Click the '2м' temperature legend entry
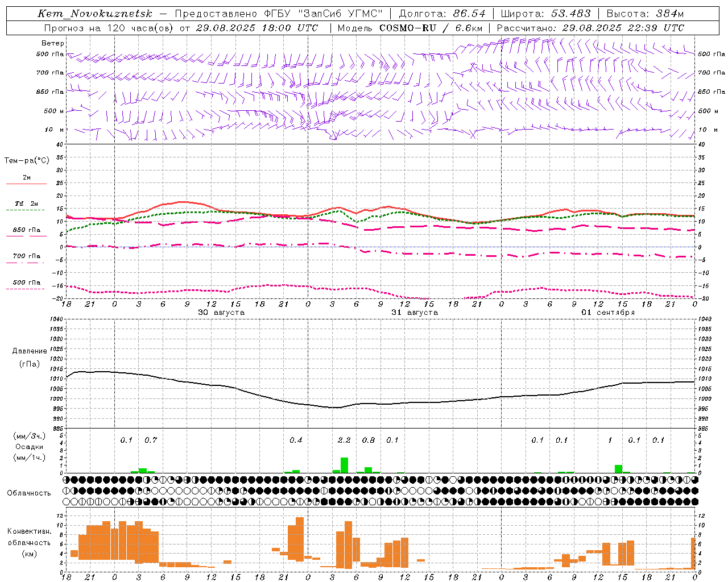This screenshot has height=582, width=728. tap(27, 177)
